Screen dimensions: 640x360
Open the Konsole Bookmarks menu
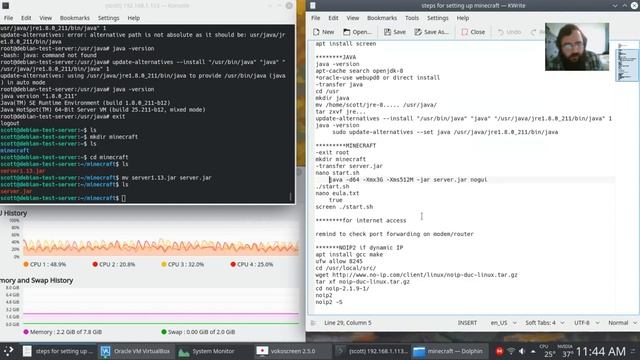click(x=75, y=18)
